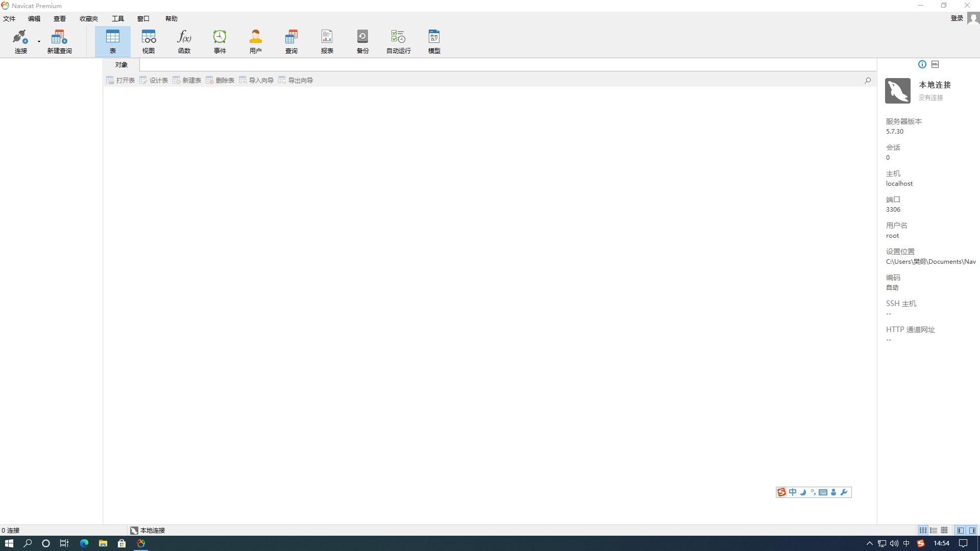
Task: Select the 函数 (Function) toolbar icon
Action: [x=184, y=41]
